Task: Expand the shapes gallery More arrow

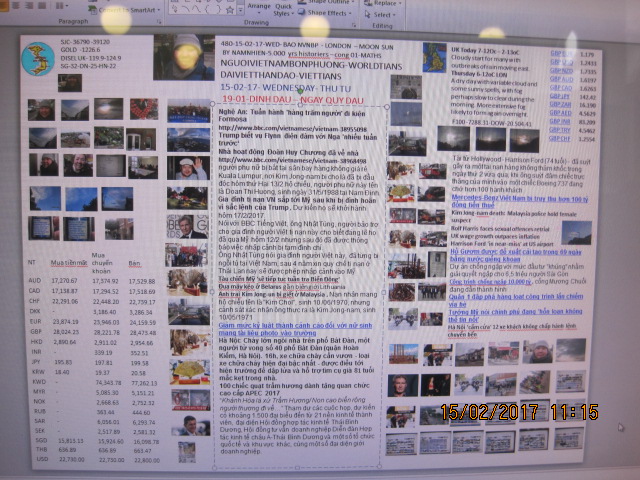Action: [241, 10]
